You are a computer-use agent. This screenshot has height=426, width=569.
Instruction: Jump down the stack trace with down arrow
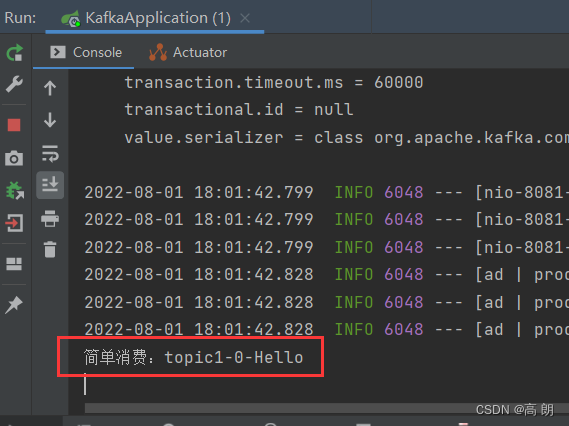click(50, 120)
